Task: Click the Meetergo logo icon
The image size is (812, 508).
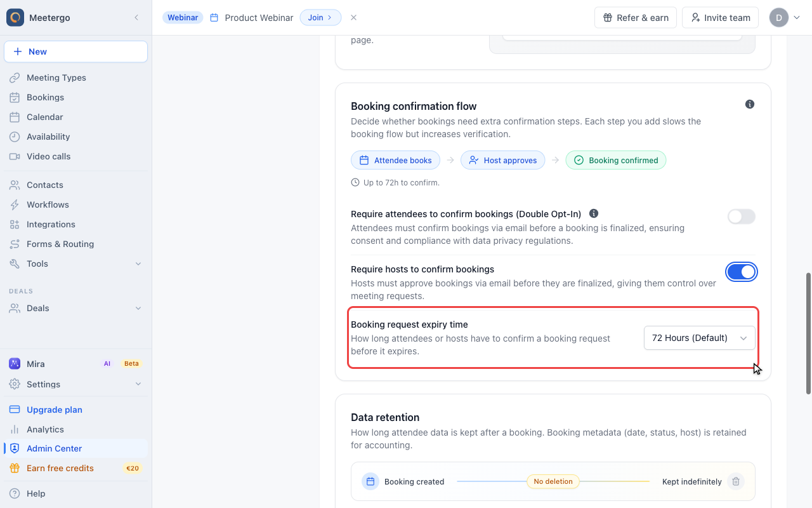Action: (15, 18)
